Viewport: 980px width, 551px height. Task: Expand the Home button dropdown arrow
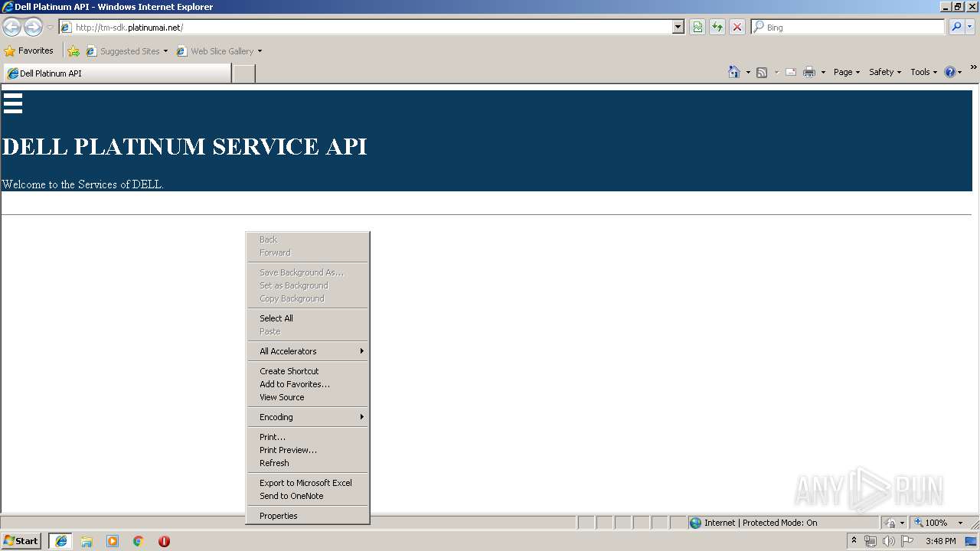[x=748, y=73]
